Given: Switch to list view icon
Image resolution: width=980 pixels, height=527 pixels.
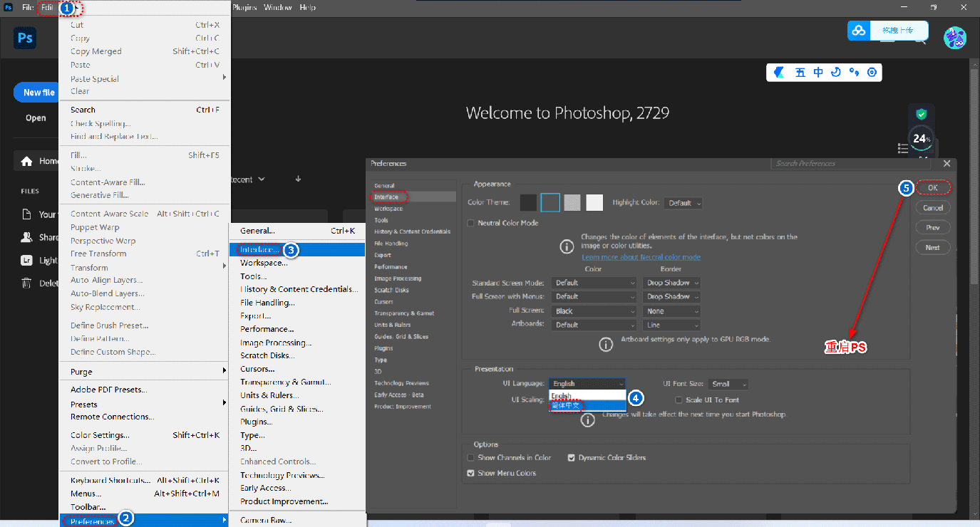Looking at the screenshot, I should click(903, 148).
